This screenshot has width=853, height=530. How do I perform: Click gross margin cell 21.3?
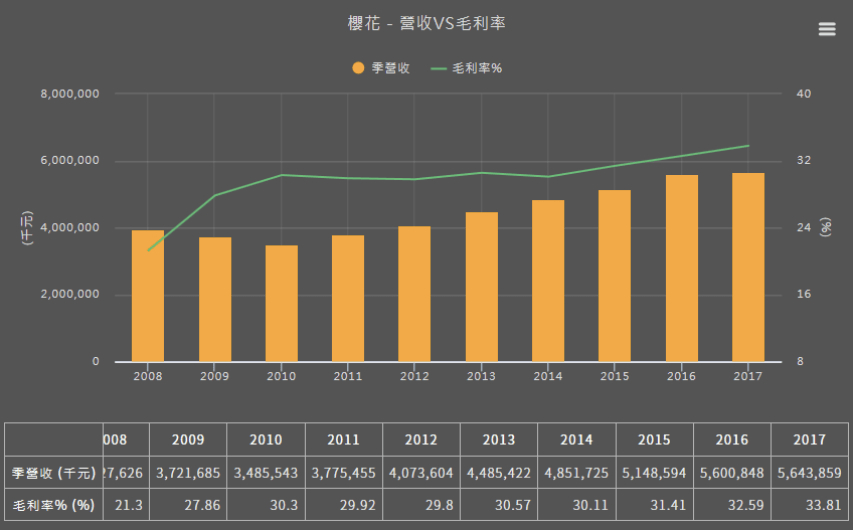click(126, 505)
